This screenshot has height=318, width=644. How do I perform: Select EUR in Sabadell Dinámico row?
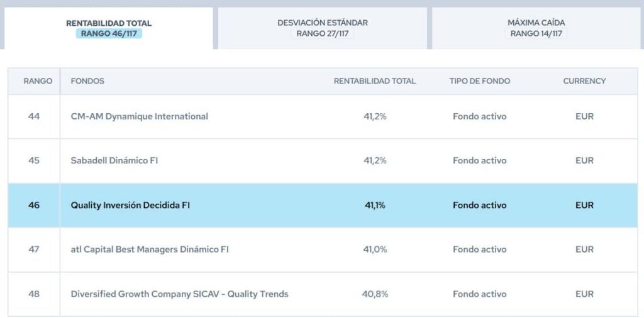(584, 160)
